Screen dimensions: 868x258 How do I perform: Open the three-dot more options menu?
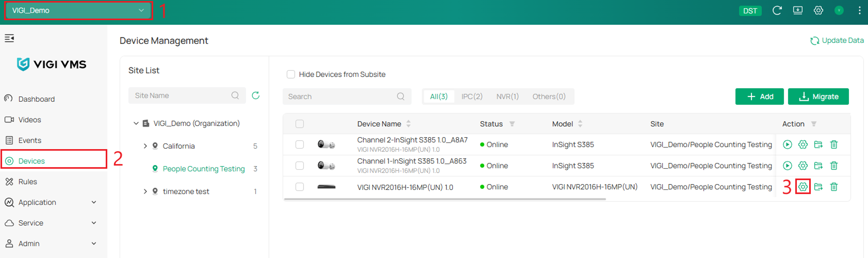[859, 11]
